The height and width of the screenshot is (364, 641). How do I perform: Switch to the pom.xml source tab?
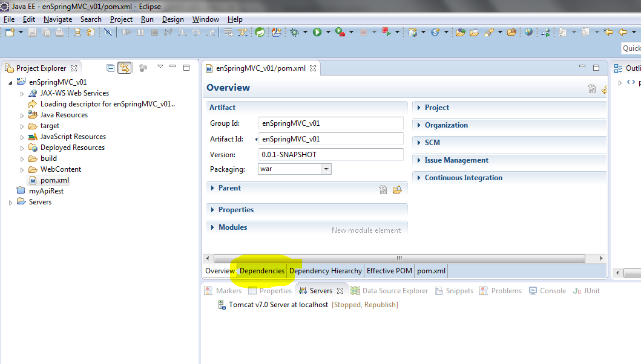431,271
